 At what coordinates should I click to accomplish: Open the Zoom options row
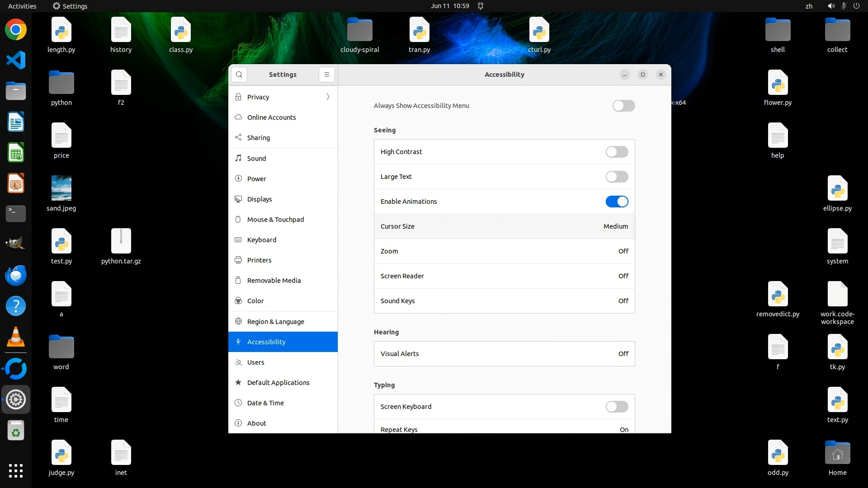pyautogui.click(x=504, y=251)
